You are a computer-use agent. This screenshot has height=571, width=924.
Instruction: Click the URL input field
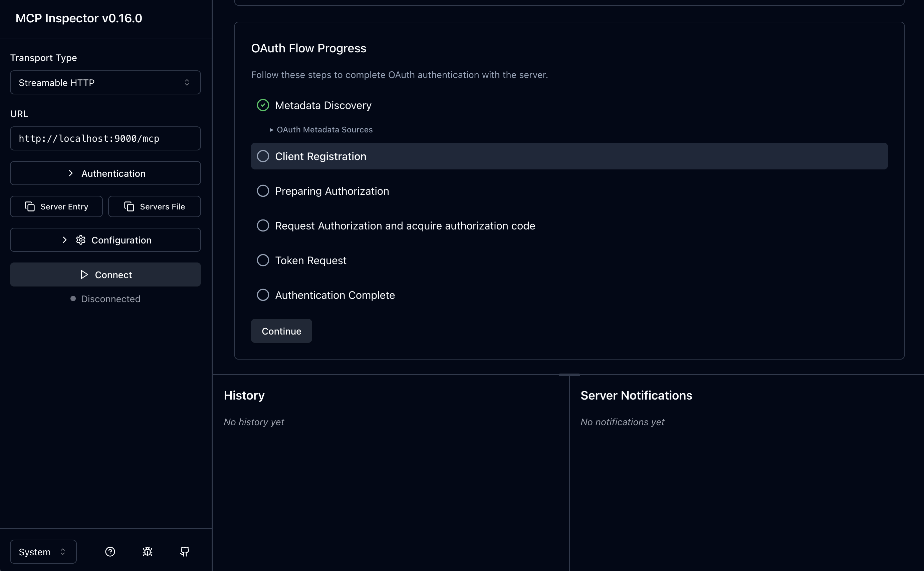(105, 139)
